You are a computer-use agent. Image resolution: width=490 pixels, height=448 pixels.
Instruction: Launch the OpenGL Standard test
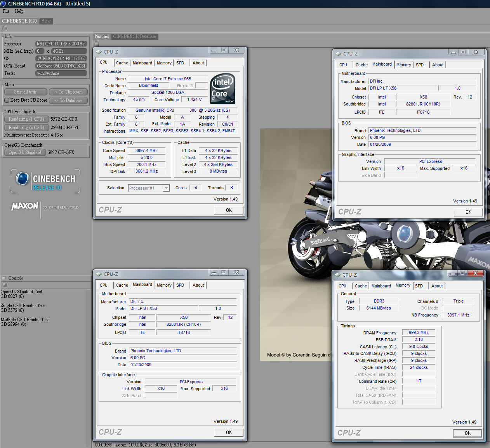pyautogui.click(x=25, y=152)
